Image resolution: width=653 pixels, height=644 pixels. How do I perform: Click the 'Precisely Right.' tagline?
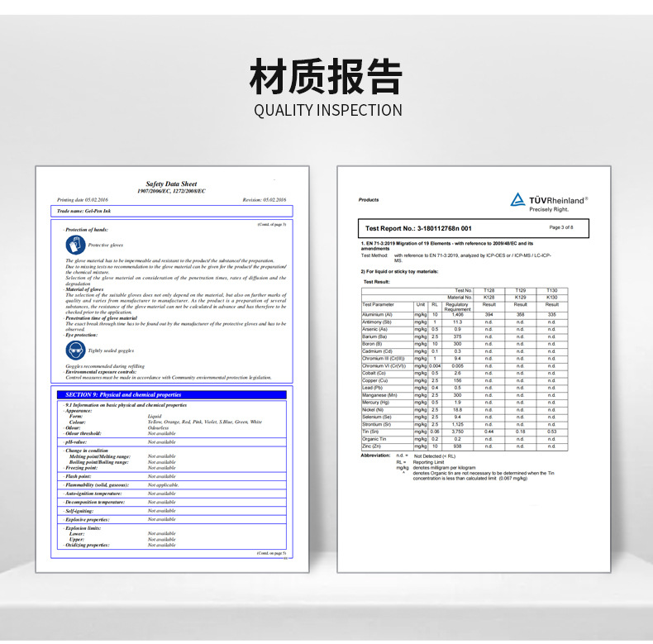coord(549,209)
